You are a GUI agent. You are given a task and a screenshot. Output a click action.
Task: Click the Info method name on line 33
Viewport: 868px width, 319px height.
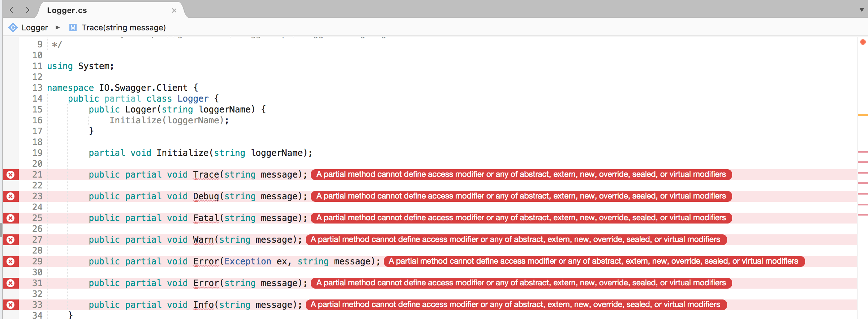coord(203,305)
